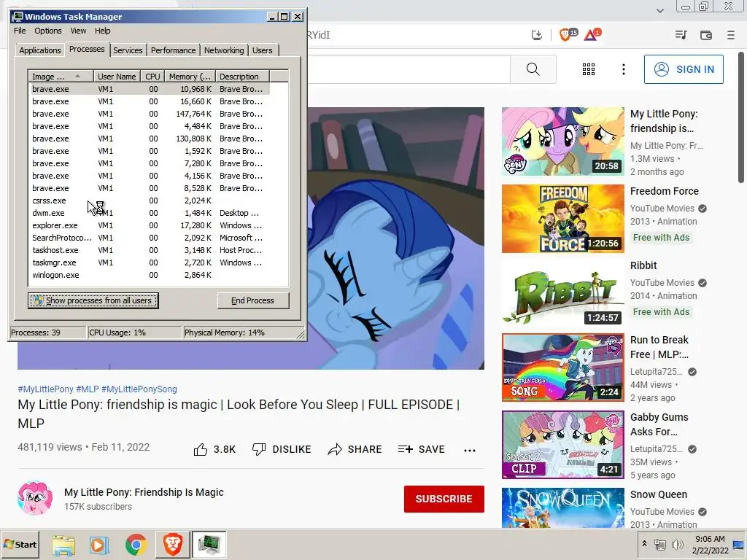Switch to the Performance tab
Screen dimensions: 747x560
(173, 50)
